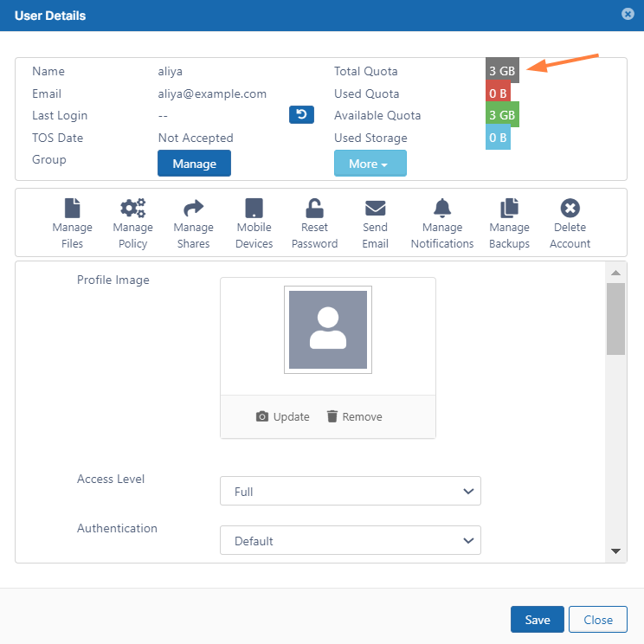This screenshot has height=644, width=644.
Task: Open Manage Backups icon
Action: 509,208
